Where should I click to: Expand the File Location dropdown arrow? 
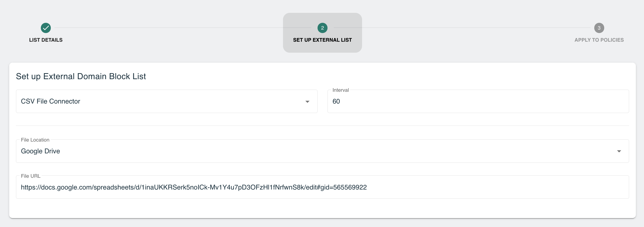(619, 151)
